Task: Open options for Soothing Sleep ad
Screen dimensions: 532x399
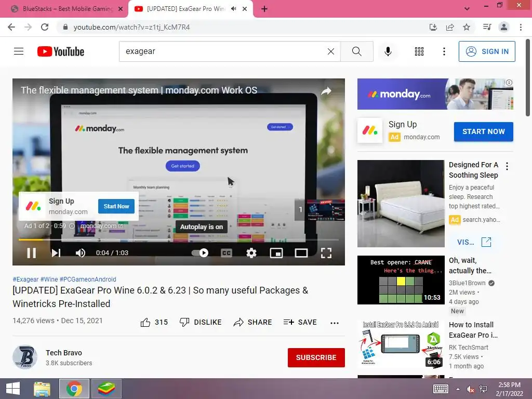Action: coord(507,166)
